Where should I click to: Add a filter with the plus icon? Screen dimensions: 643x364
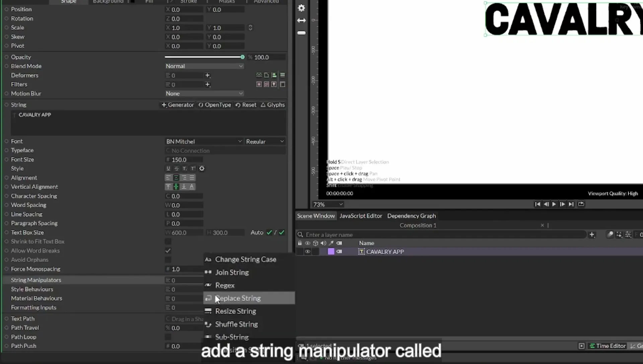pos(208,84)
